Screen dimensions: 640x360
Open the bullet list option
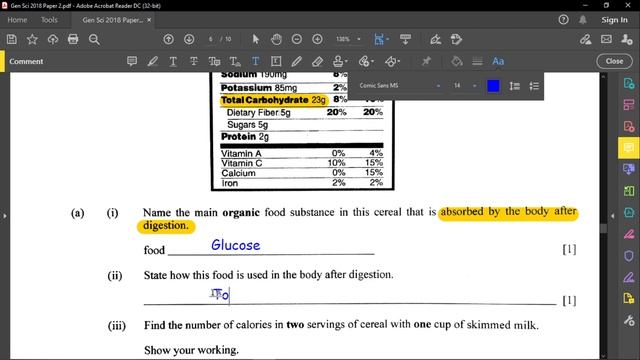(x=534, y=86)
